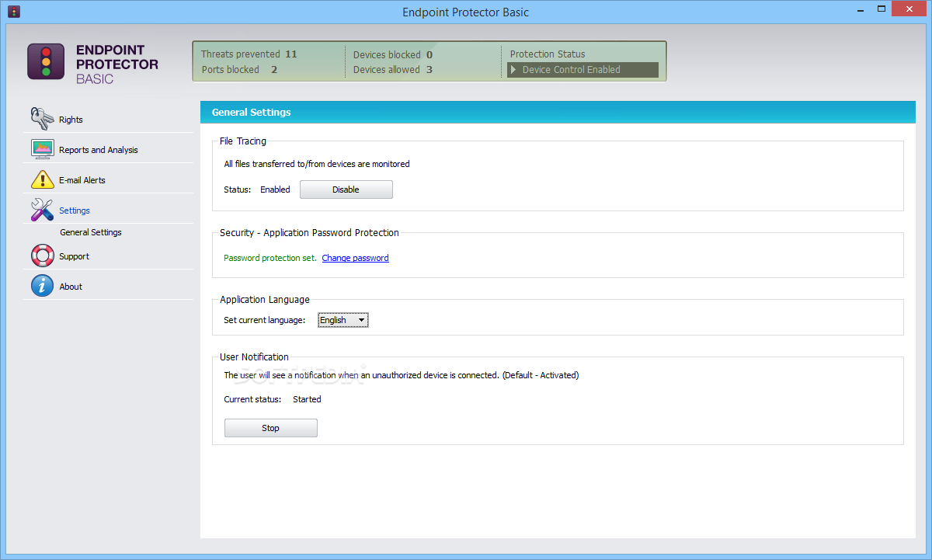Click the About info icon
This screenshot has width=932, height=560.
pyautogui.click(x=42, y=286)
